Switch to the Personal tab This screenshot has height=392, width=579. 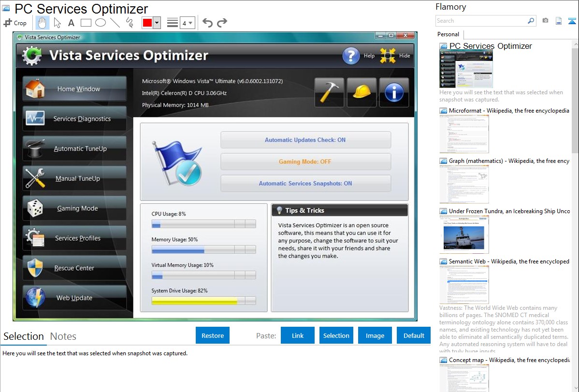[449, 34]
